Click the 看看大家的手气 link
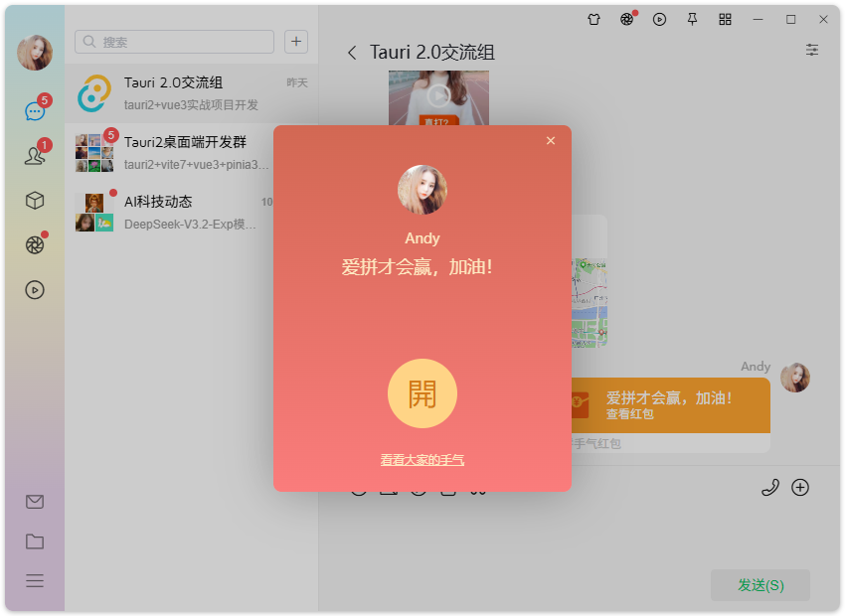The width and height of the screenshot is (845, 616). point(422,459)
